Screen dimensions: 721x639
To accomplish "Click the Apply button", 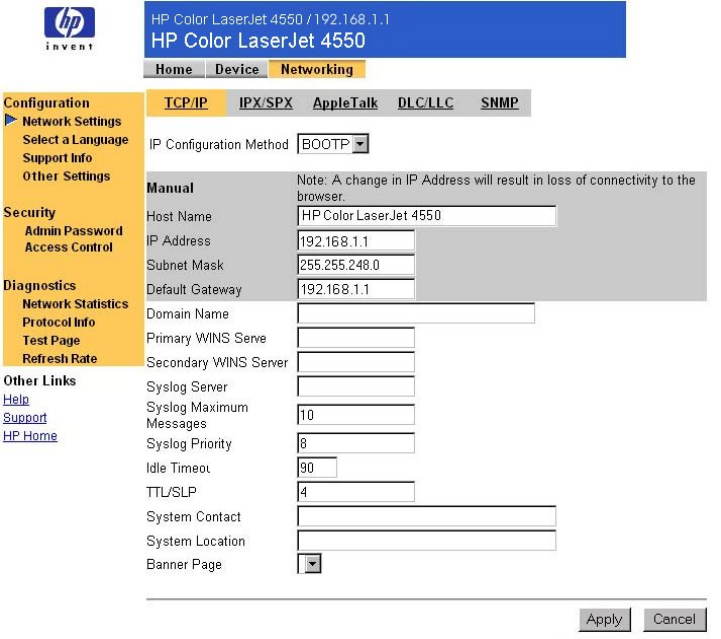I will (x=604, y=619).
